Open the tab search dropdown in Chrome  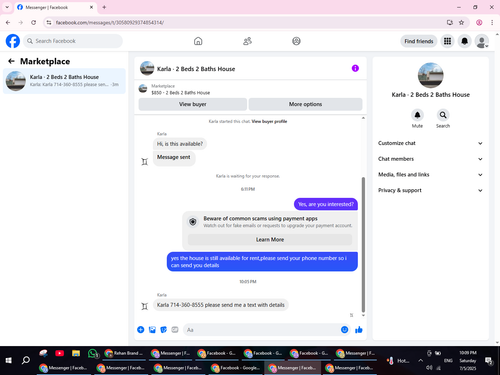click(x=7, y=7)
